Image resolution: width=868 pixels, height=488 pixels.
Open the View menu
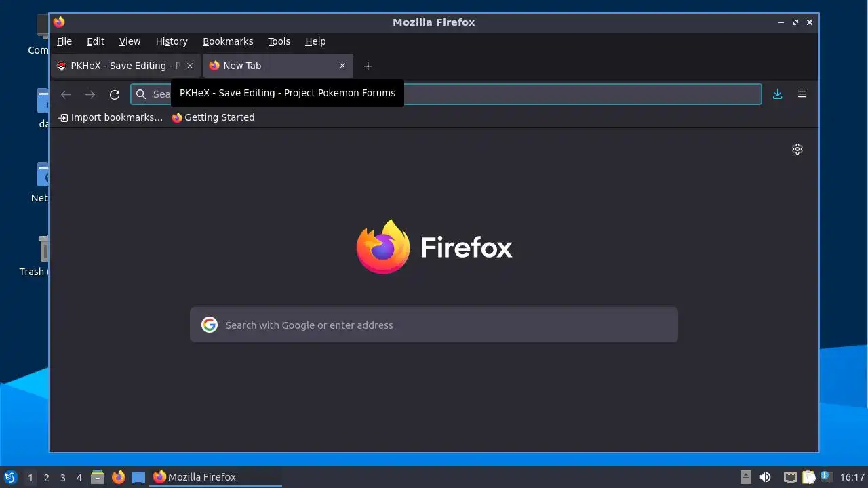pyautogui.click(x=130, y=41)
